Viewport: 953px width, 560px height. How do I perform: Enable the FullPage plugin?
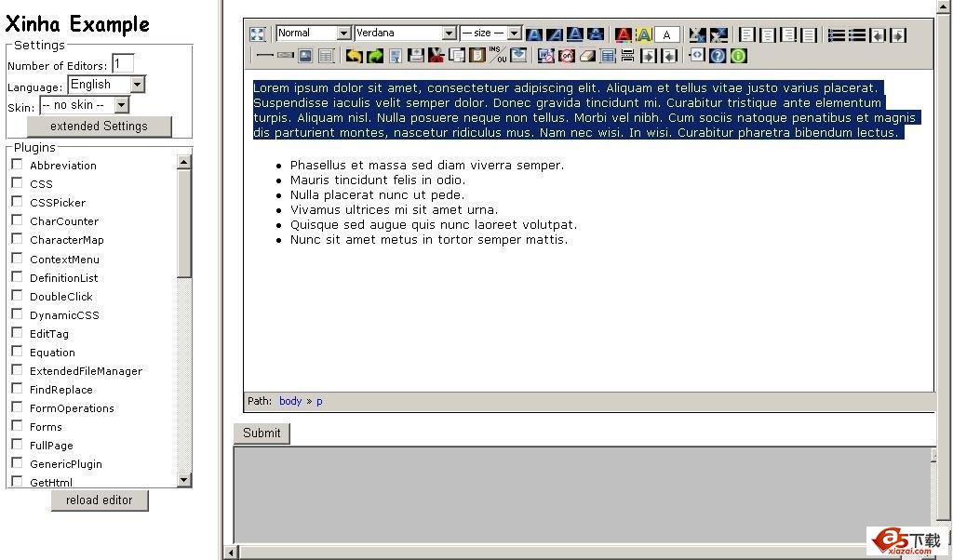[17, 445]
